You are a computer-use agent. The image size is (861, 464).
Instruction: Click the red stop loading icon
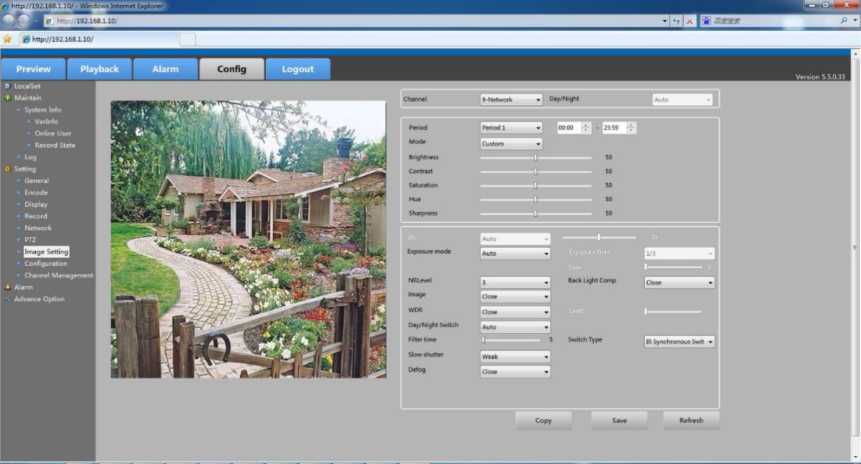pyautogui.click(x=689, y=20)
